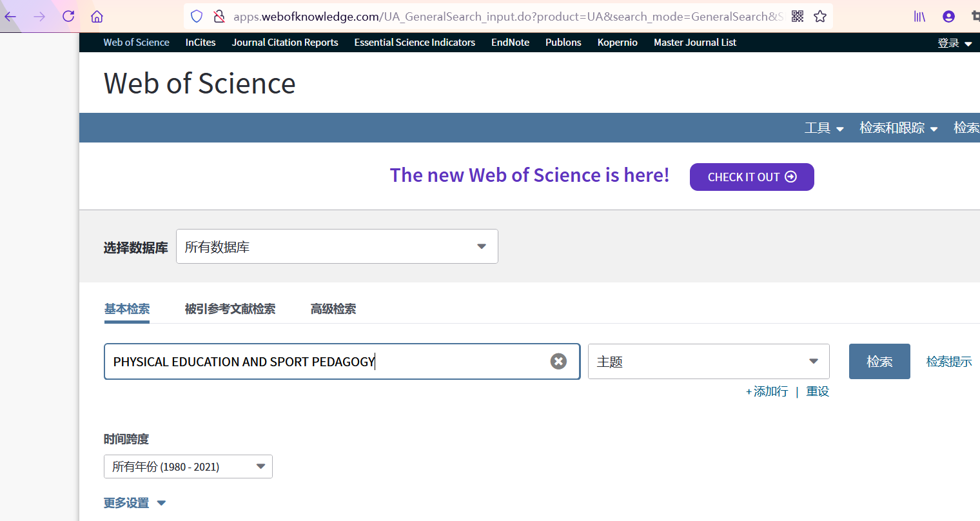Click the tracking protection shield icon
Image resolution: width=980 pixels, height=521 pixels.
tap(196, 16)
